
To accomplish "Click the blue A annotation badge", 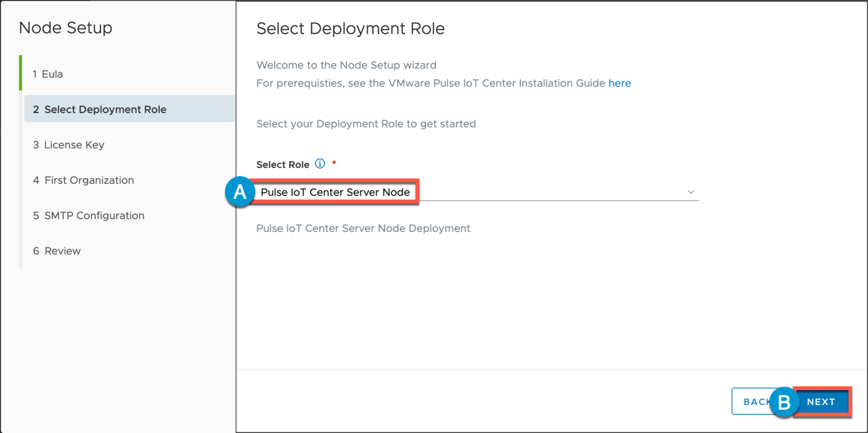I will [x=239, y=192].
